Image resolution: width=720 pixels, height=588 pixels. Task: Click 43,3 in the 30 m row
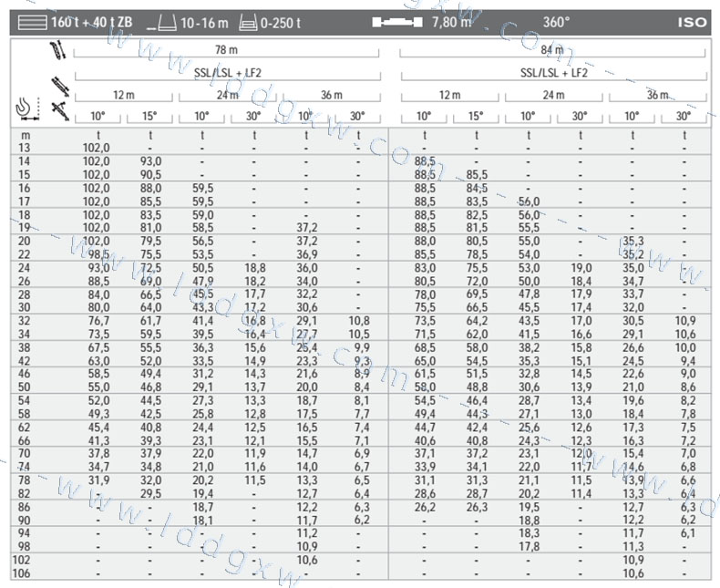pyautogui.click(x=202, y=307)
